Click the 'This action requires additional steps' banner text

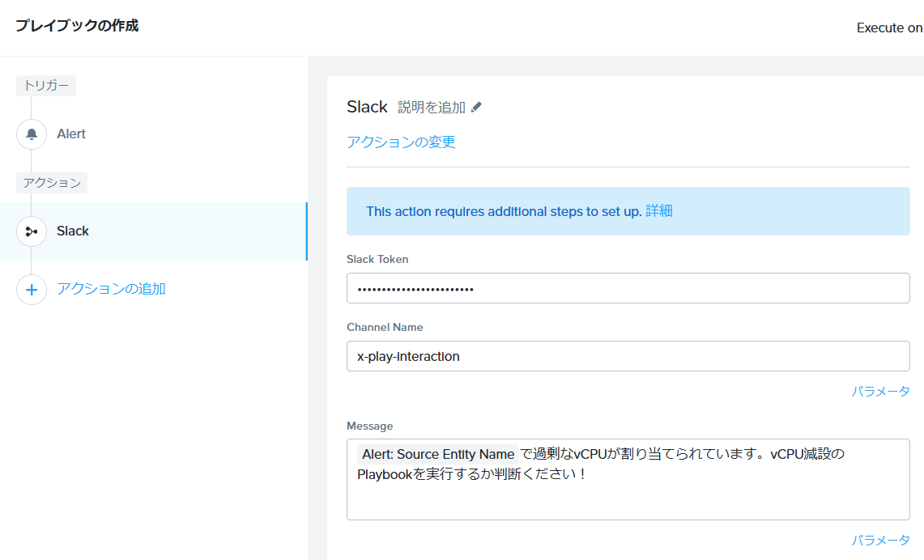504,211
